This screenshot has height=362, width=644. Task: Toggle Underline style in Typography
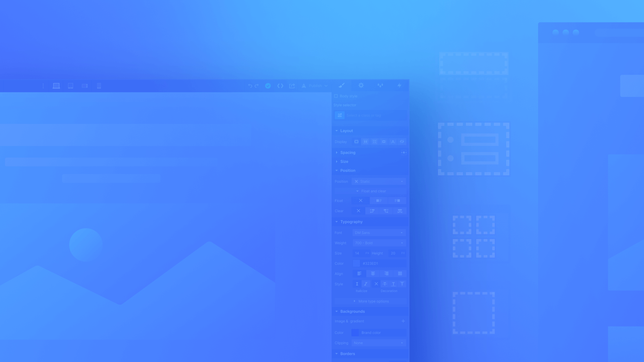(x=393, y=284)
